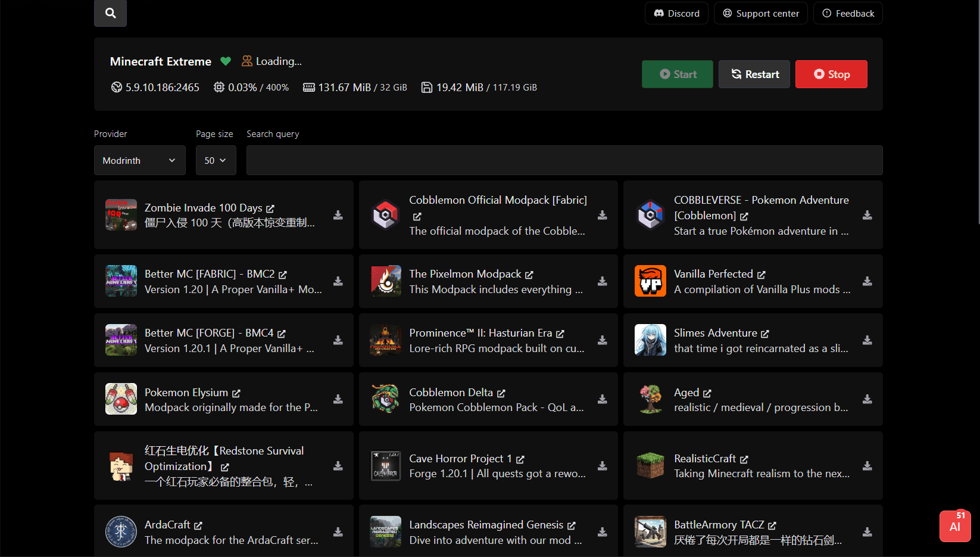Download Vanilla Perfected modpack
The height and width of the screenshot is (557, 980).
click(867, 281)
